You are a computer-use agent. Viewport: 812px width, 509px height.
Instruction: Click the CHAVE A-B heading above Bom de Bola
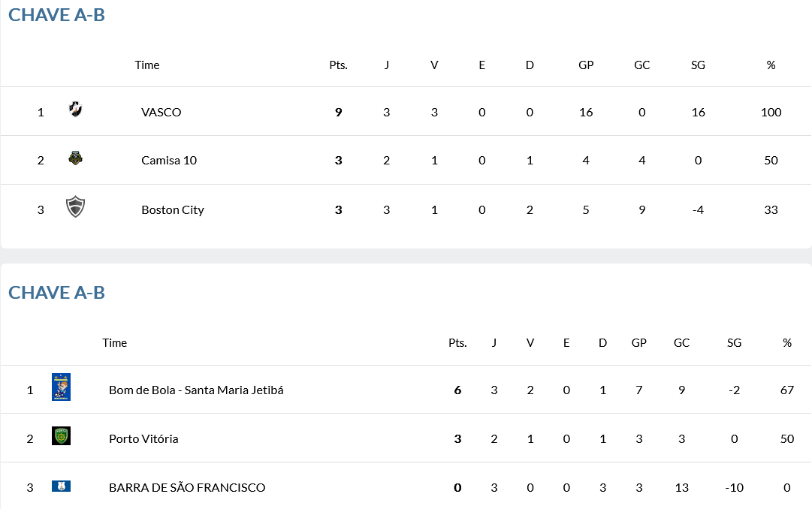(56, 292)
